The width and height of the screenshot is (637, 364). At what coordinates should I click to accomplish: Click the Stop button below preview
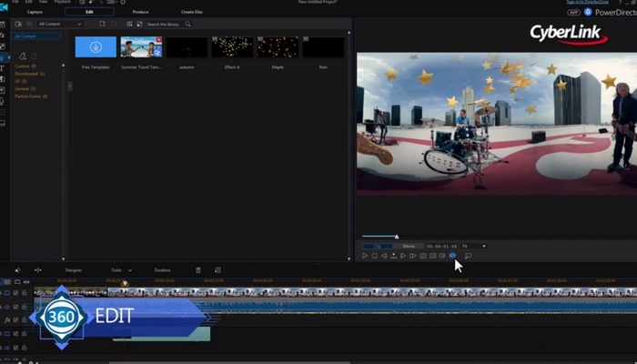374,256
